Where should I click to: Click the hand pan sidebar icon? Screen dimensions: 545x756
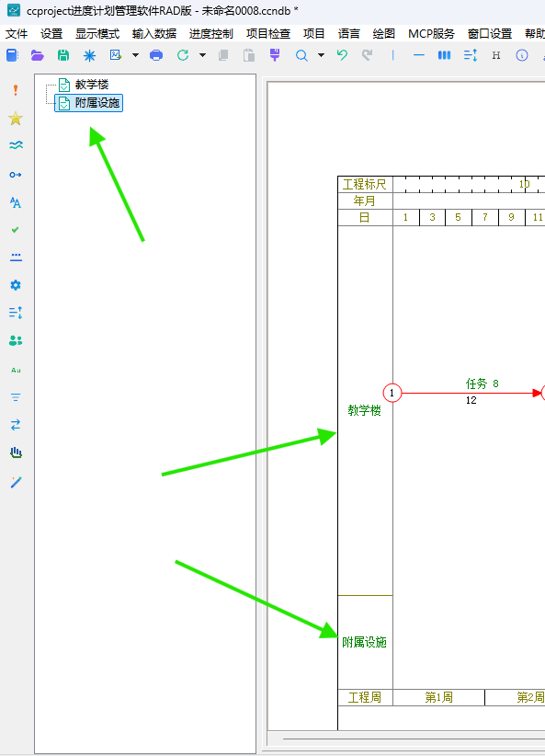coord(16,452)
